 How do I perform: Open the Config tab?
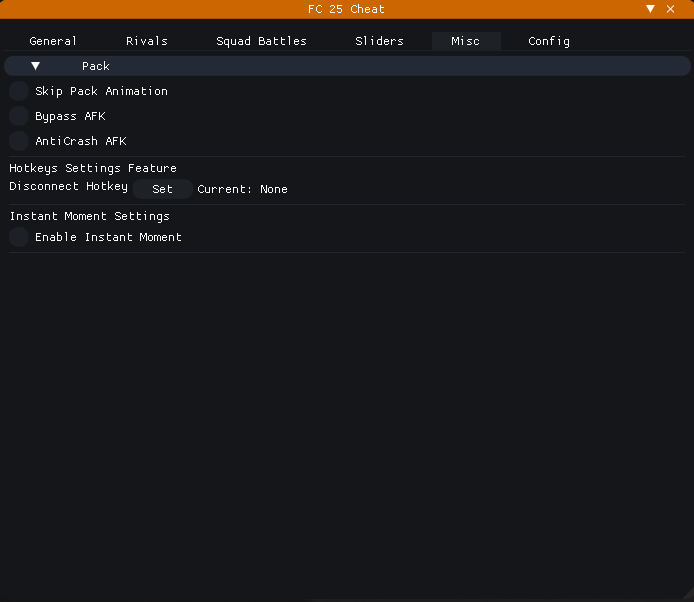[x=549, y=41]
